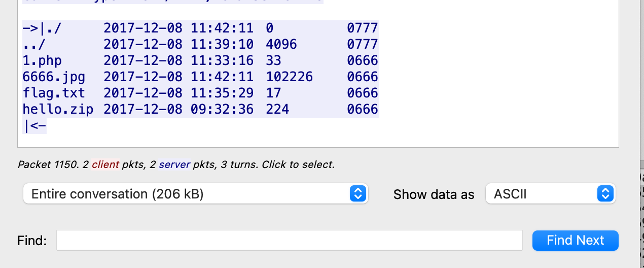Click the 1.php file line
This screenshot has width=644, height=268.
[43, 61]
